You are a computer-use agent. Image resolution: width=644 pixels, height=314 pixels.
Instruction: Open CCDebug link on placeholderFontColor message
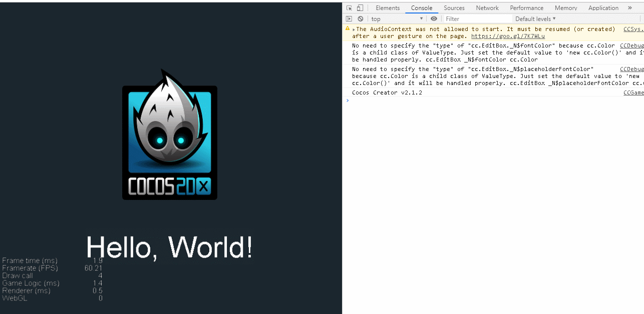[x=632, y=69]
